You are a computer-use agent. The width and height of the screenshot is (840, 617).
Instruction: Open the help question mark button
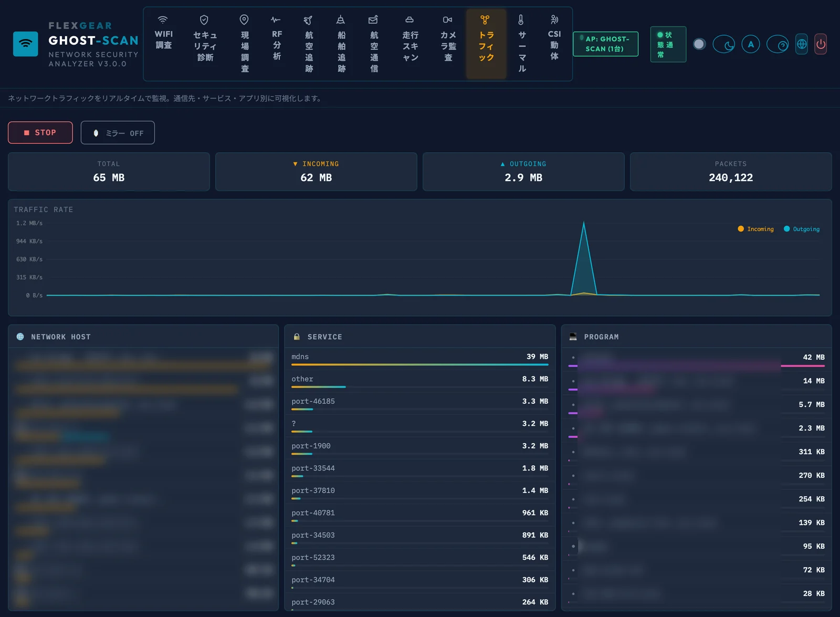pos(778,44)
